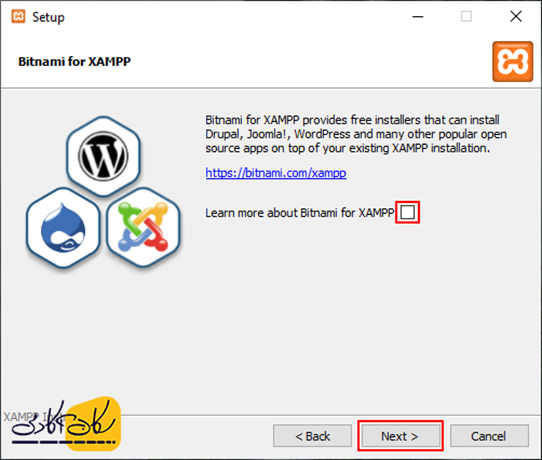
Task: Click the large orange XAMPP logo
Action: tap(513, 62)
